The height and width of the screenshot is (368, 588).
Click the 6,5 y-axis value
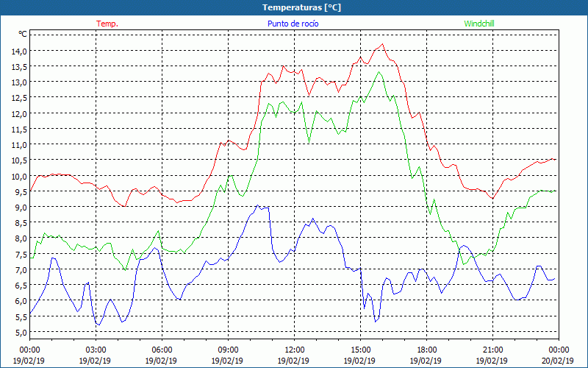(21, 286)
